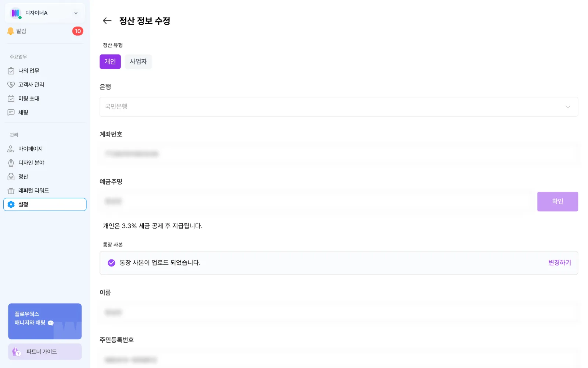Screen dimensions: 588x368
Task: Click the 미팅 초대 calendar icon
Action: point(11,99)
